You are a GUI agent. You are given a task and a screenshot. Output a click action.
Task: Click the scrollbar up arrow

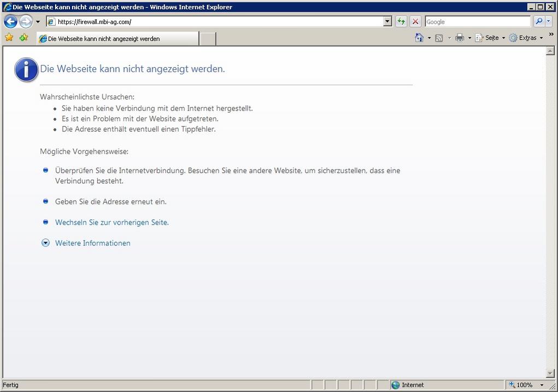point(550,51)
